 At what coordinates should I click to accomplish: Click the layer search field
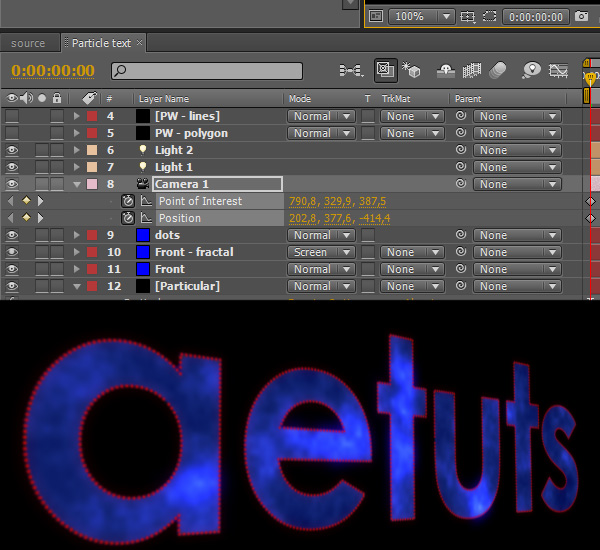(x=207, y=71)
